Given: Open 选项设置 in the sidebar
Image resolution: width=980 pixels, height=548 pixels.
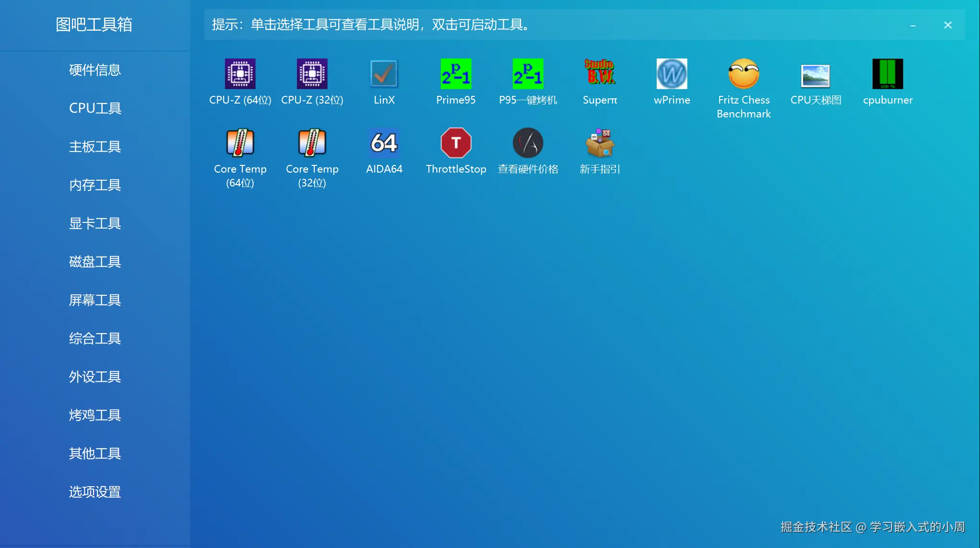Looking at the screenshot, I should click(95, 492).
